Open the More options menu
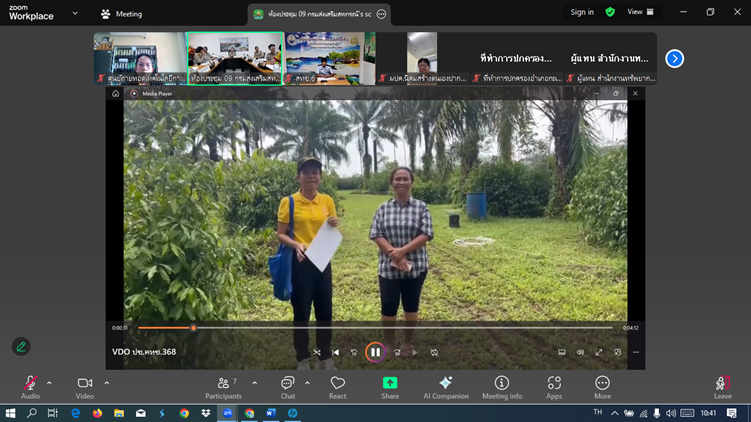The height and width of the screenshot is (422, 751). tap(603, 388)
